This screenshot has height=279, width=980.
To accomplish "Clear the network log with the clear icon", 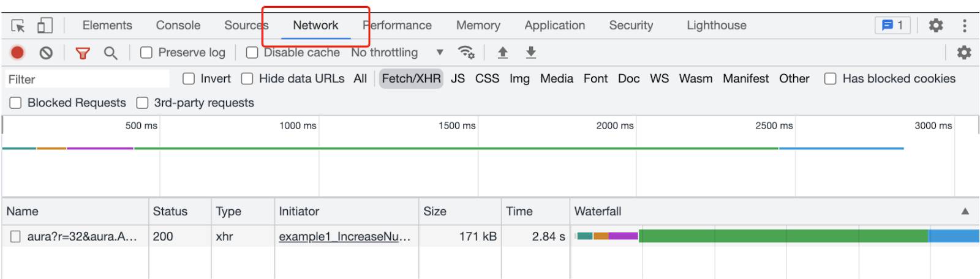I will point(46,53).
